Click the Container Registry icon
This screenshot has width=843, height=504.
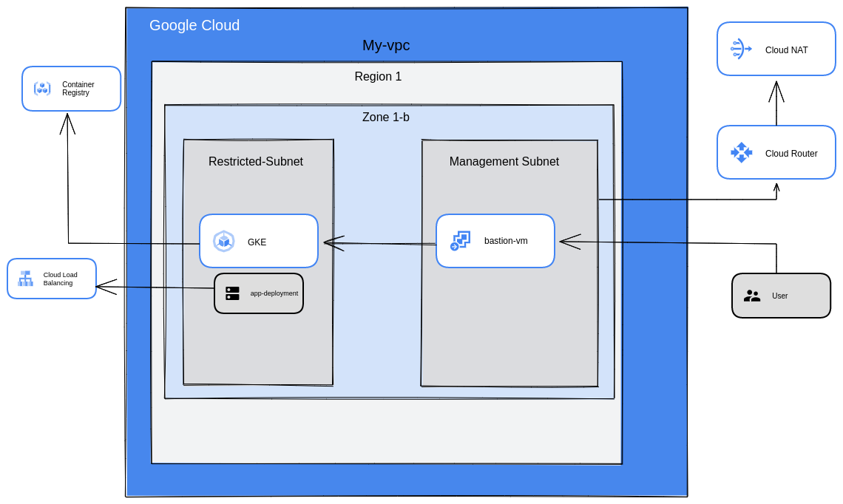coord(44,89)
